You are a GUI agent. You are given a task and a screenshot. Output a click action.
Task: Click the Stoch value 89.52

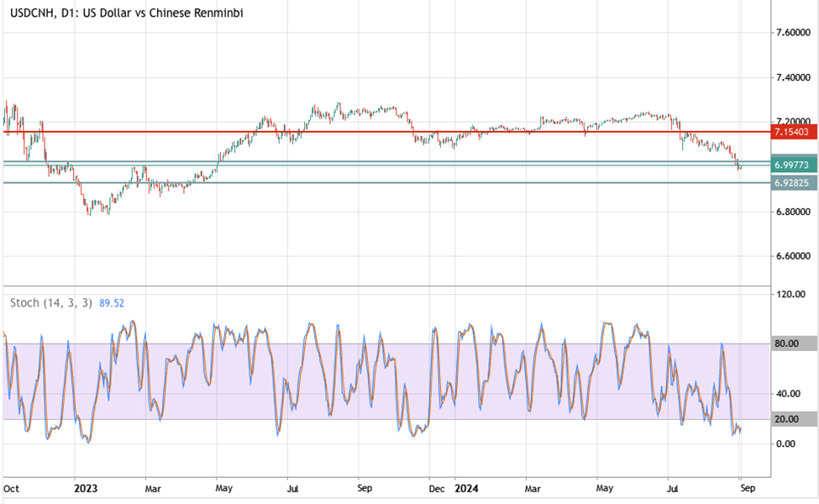tap(112, 303)
